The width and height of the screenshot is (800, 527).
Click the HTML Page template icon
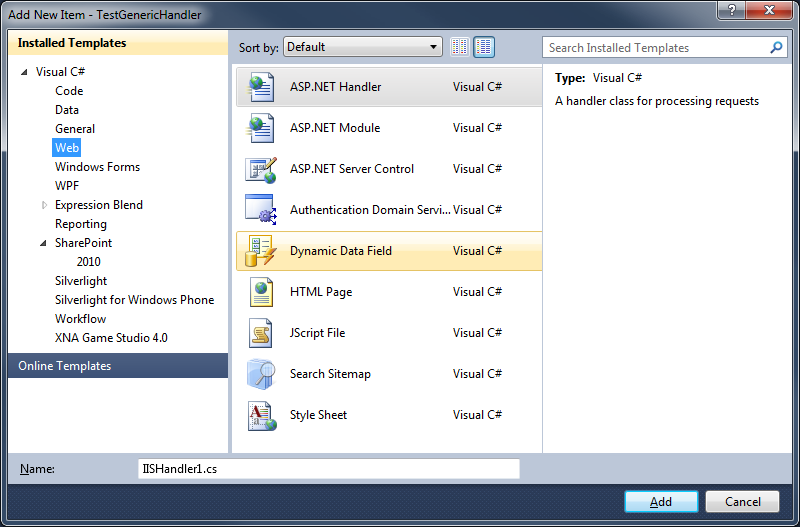261,292
